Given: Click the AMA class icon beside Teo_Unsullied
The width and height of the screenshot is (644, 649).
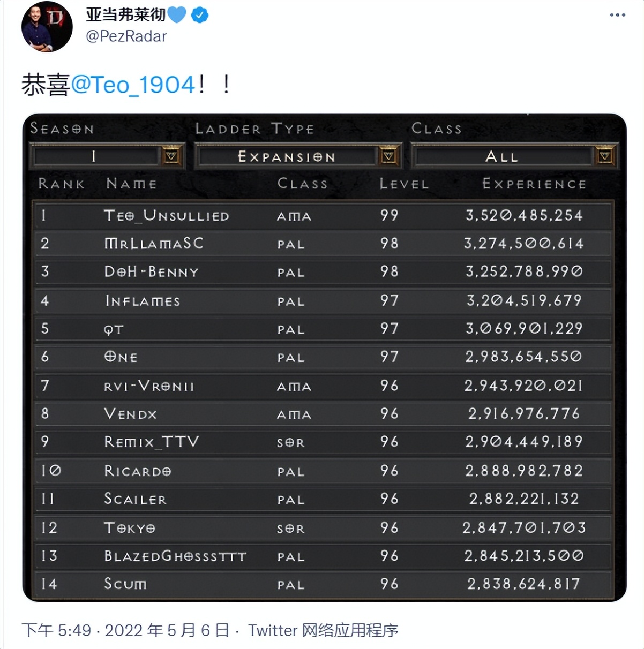Looking at the screenshot, I should coord(294,216).
